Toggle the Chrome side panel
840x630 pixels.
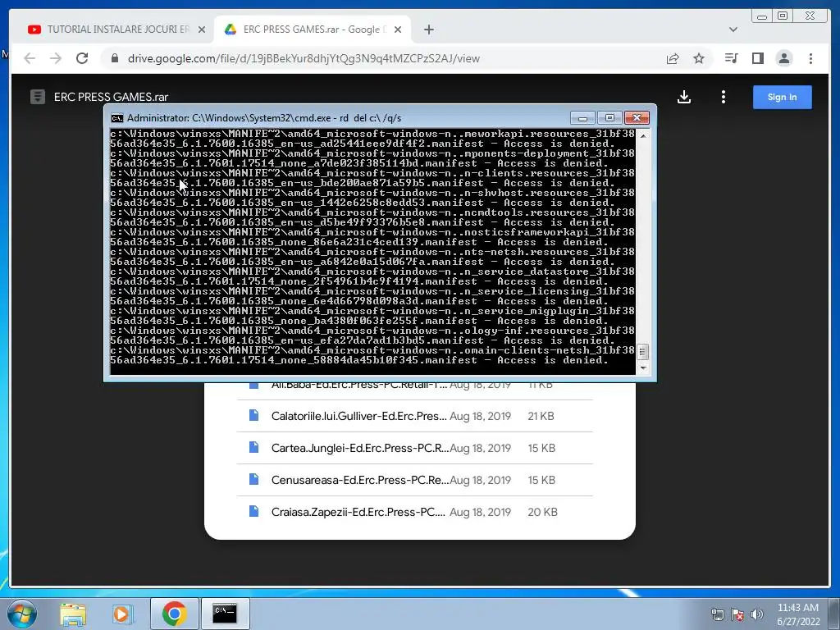pos(757,58)
